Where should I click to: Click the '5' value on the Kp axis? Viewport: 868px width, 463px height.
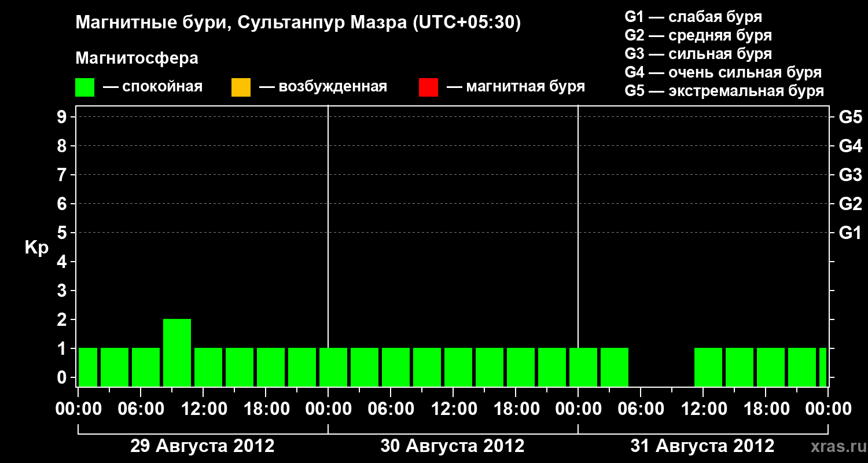click(63, 233)
